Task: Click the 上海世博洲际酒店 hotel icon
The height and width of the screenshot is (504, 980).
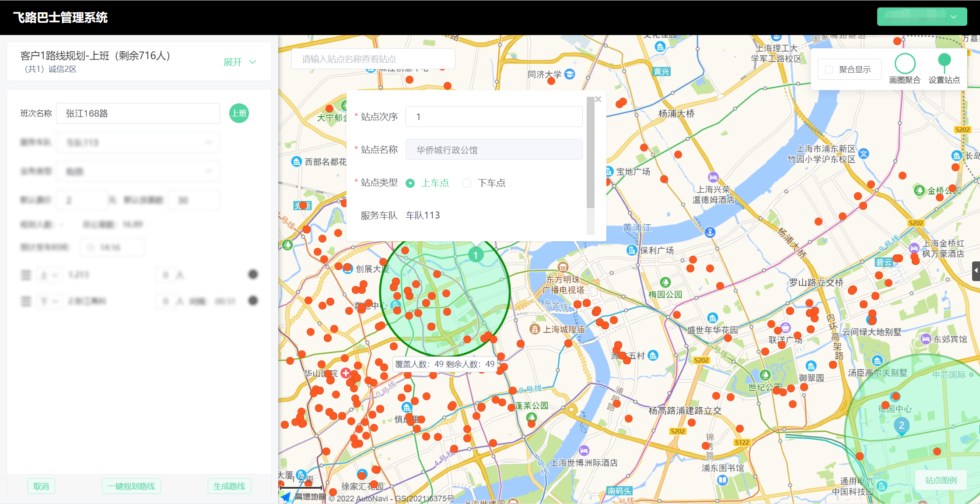Action: tap(584, 450)
